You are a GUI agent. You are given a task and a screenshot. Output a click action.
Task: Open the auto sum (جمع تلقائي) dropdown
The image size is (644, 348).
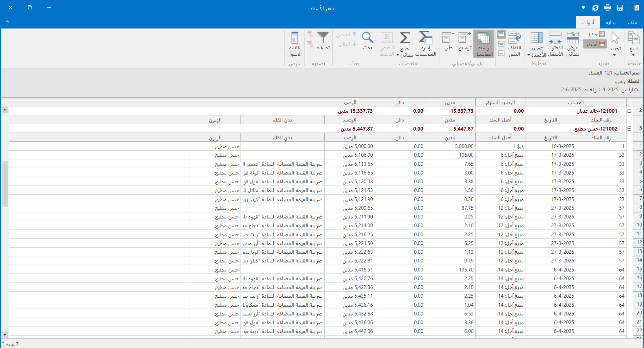pyautogui.click(x=398, y=55)
